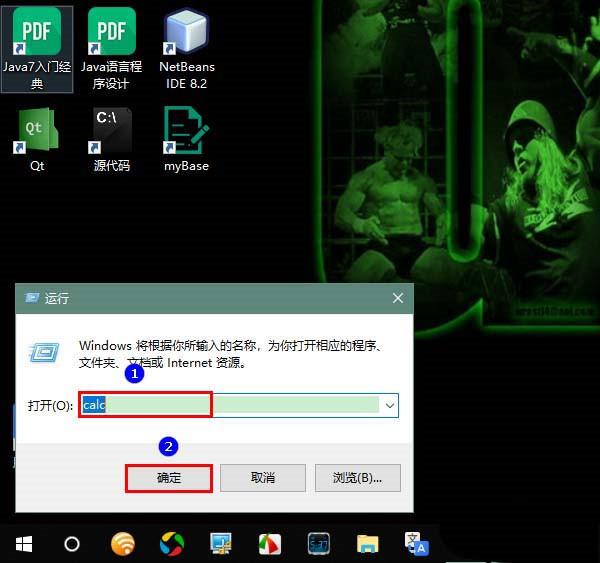Open the red-green feather app on taskbar

coord(270,543)
